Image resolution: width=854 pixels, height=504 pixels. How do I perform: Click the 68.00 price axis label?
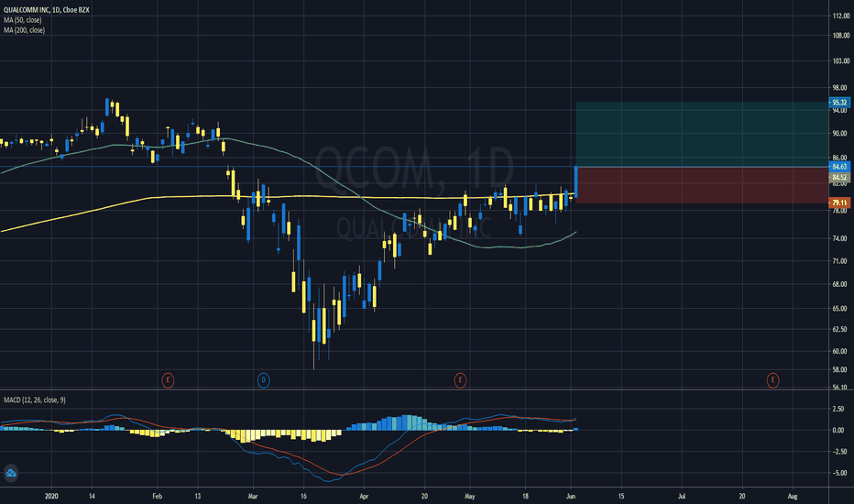[x=840, y=284]
